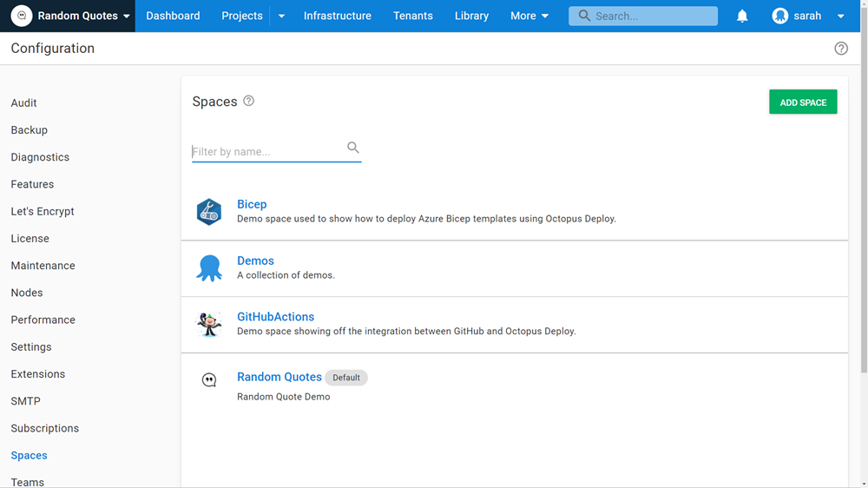
Task: Click the Default badge on Random Quotes
Action: pos(346,378)
